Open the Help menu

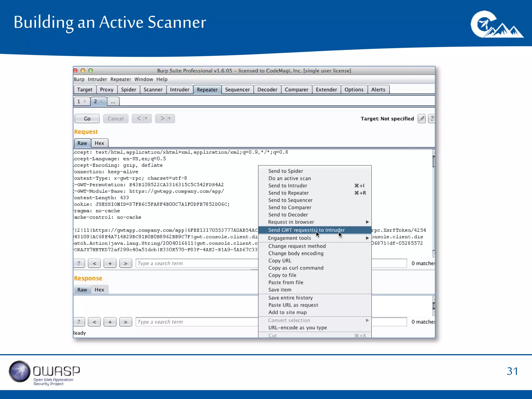(162, 79)
